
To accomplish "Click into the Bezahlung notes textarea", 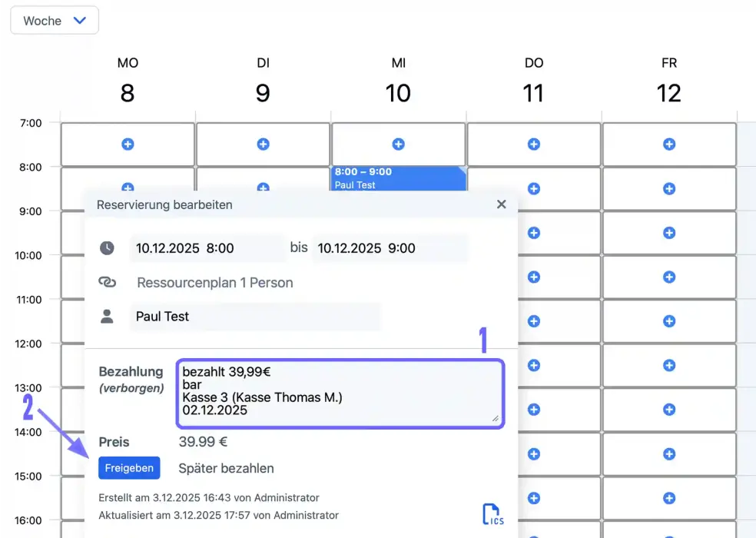I will [339, 393].
